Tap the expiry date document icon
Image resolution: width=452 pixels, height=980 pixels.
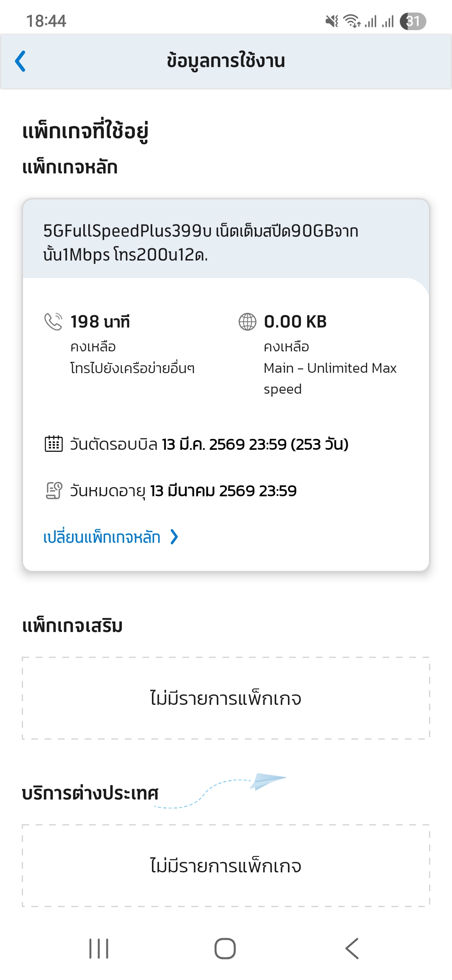click(54, 490)
